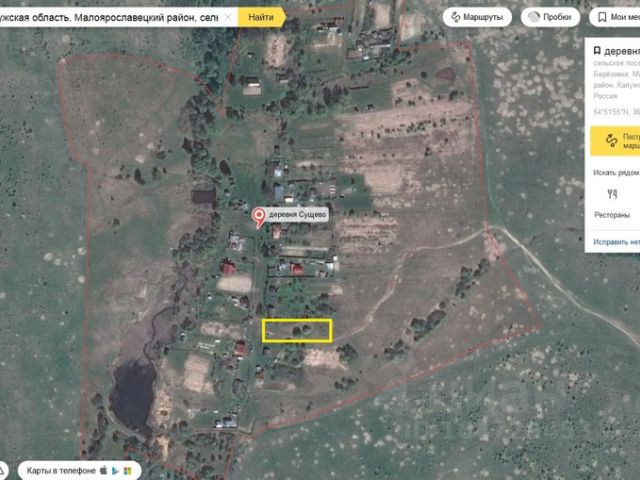Viewport: 640px width, 480px height.
Task: Open the Исправить неточность link
Action: point(615,242)
